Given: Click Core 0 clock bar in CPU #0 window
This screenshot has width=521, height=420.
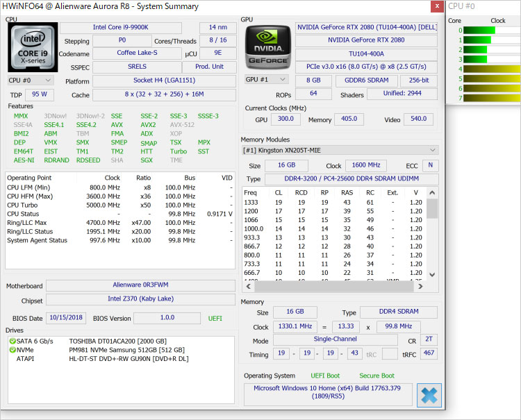Looking at the screenshot, I should [x=479, y=31].
